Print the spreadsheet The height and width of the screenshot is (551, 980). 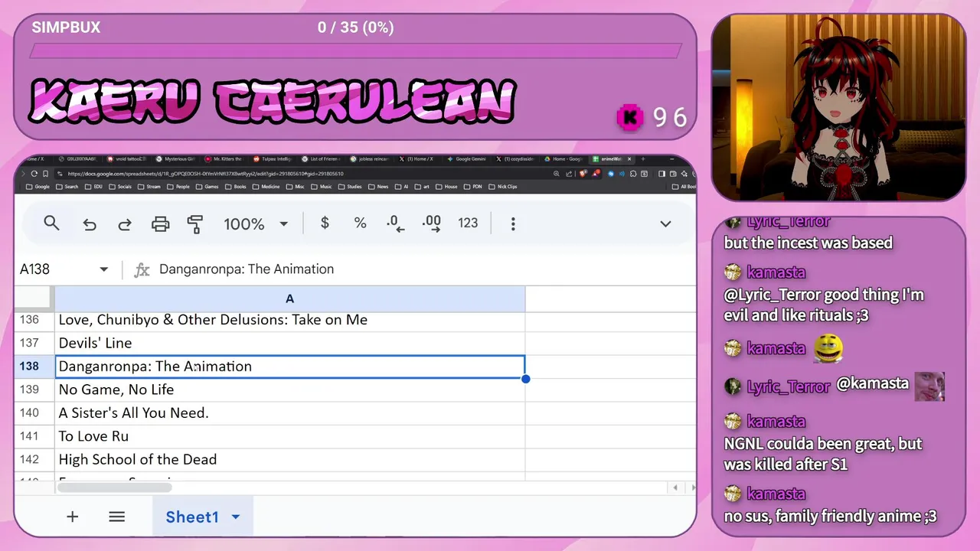coord(160,224)
